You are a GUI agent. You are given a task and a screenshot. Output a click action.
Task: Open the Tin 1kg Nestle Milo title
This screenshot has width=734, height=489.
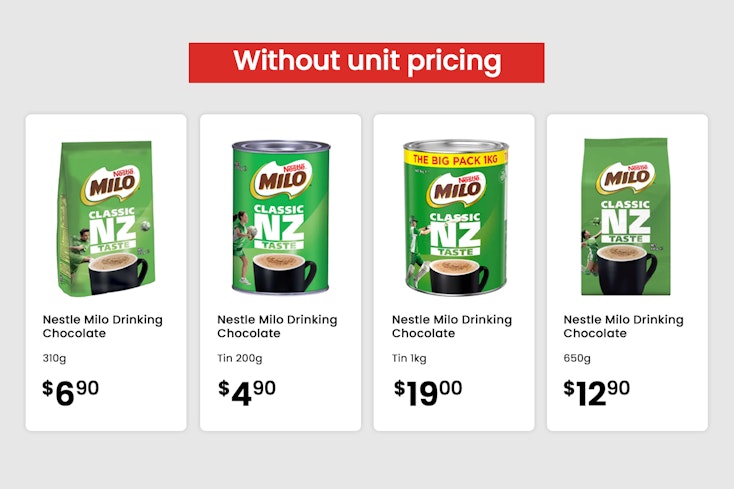click(x=451, y=326)
